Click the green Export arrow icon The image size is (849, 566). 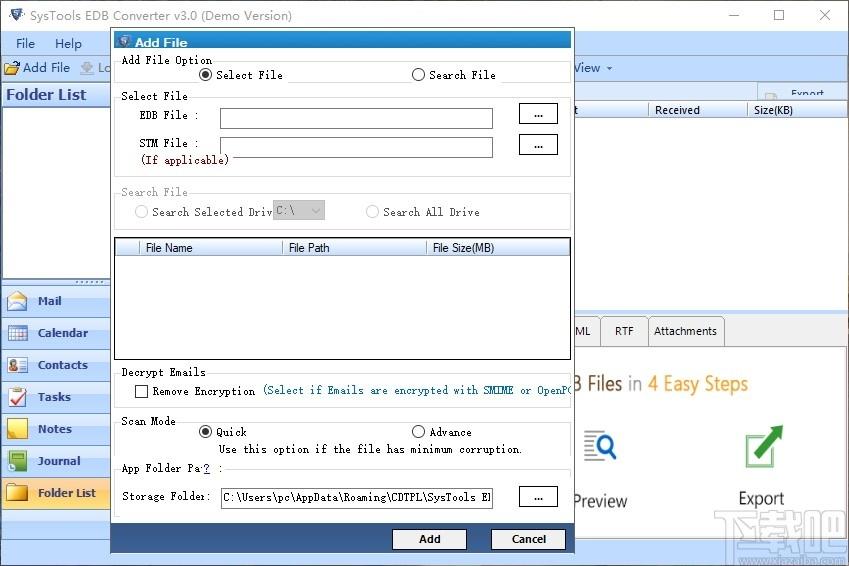coord(764,446)
